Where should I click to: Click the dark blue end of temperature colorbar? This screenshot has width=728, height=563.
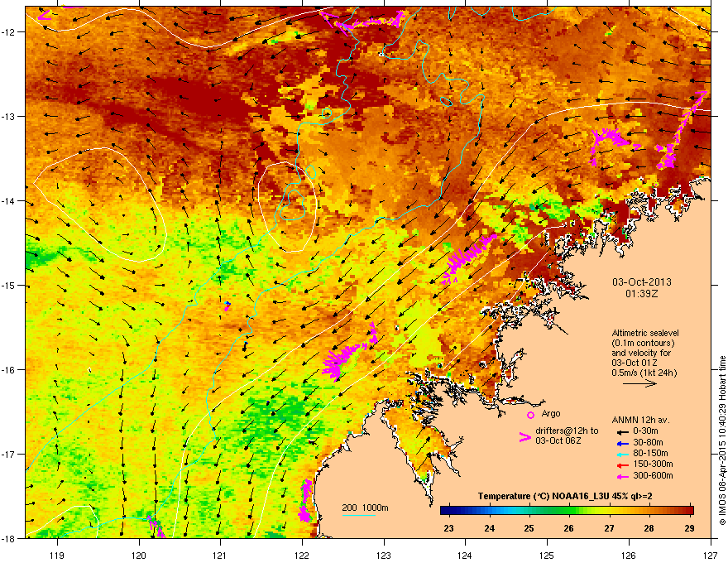(x=446, y=511)
